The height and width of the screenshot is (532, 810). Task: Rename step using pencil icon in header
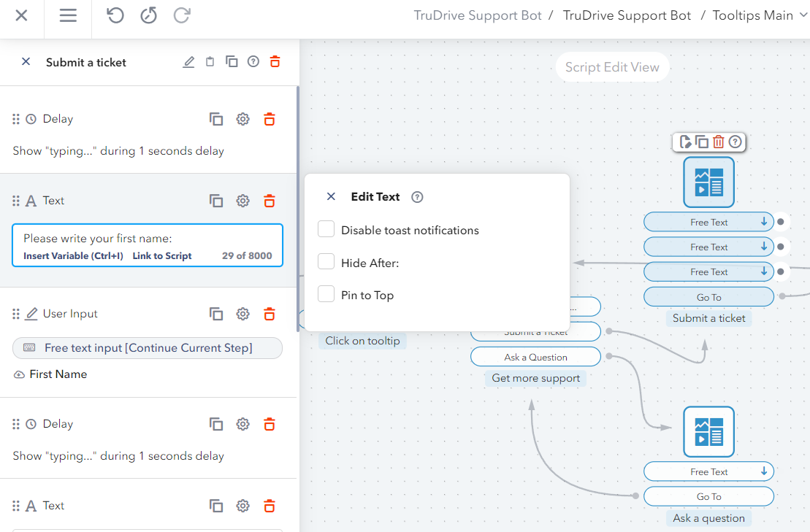[188, 62]
